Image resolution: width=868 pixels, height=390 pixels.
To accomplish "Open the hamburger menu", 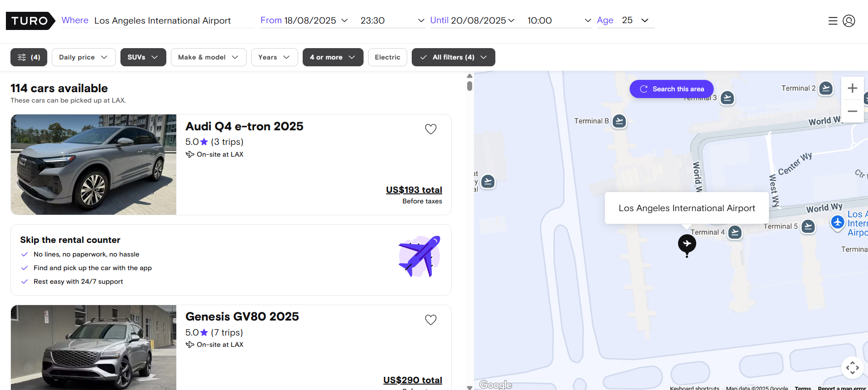I will point(833,21).
